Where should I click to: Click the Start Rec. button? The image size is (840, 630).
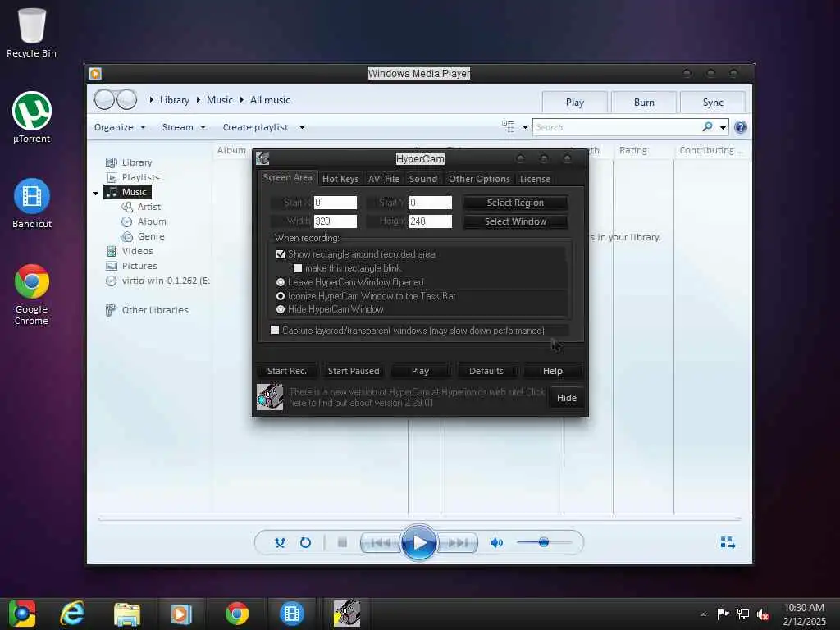286,371
